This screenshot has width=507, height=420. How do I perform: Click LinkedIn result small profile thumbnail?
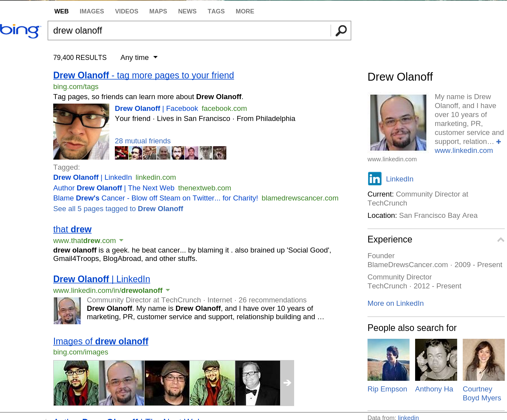click(x=67, y=311)
